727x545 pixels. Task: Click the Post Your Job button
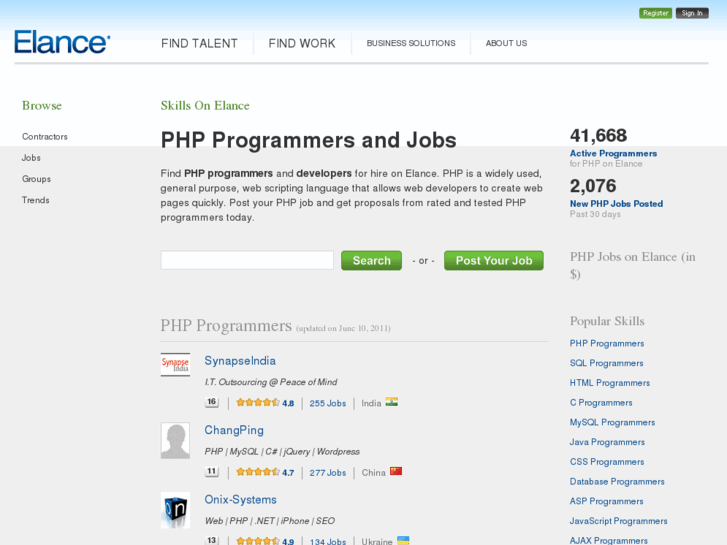click(x=494, y=261)
